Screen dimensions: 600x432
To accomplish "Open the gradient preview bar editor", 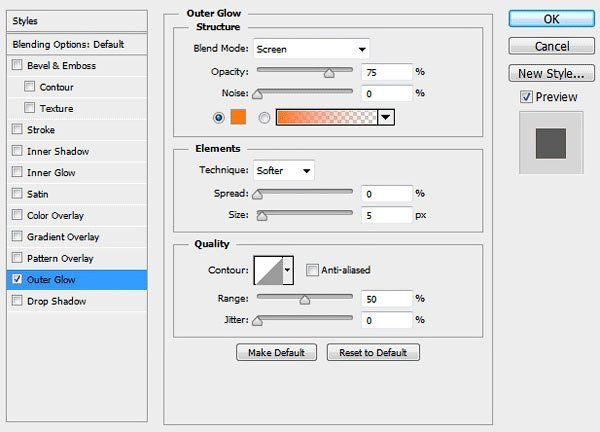I will (x=327, y=117).
